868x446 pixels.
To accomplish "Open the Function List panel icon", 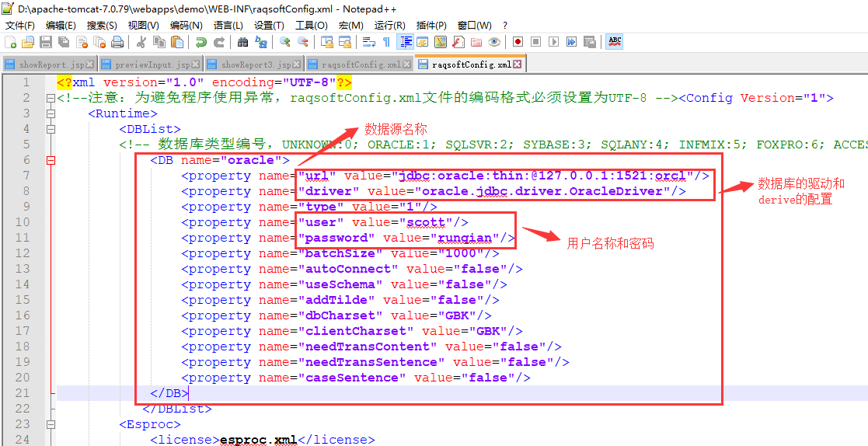I will pos(458,41).
